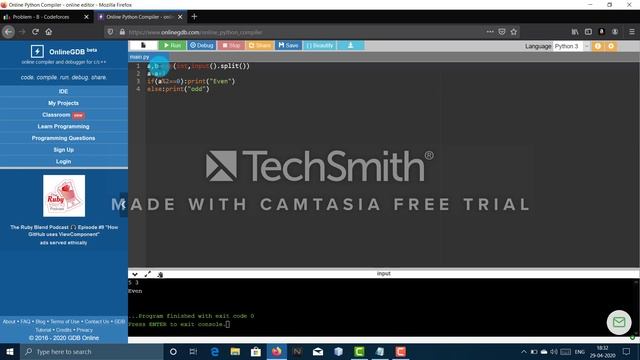Open Programming Questions link
This screenshot has height=360, width=640.
point(63,138)
